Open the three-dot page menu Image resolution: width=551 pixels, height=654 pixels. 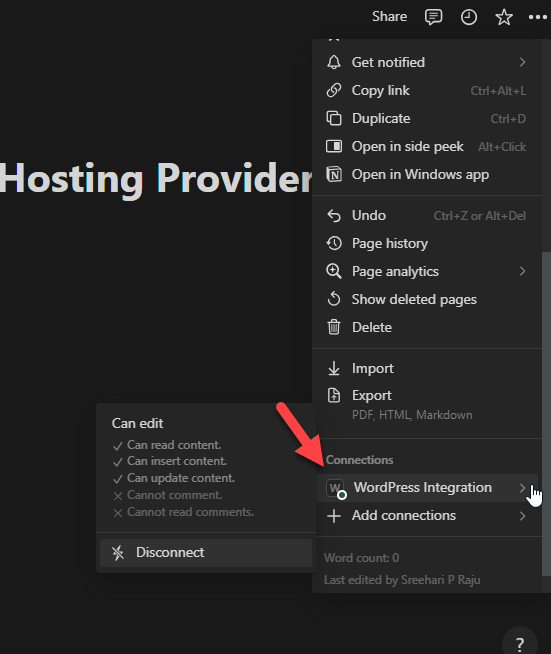(x=538, y=17)
